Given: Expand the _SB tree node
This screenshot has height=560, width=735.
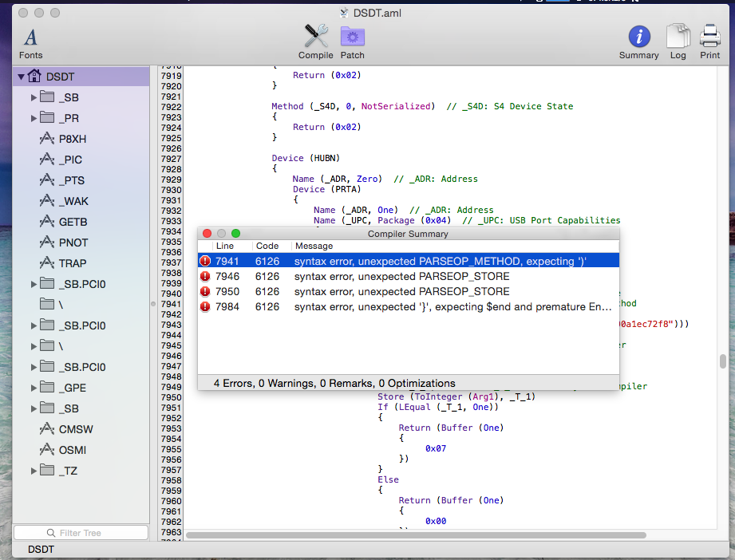Looking at the screenshot, I should point(34,97).
